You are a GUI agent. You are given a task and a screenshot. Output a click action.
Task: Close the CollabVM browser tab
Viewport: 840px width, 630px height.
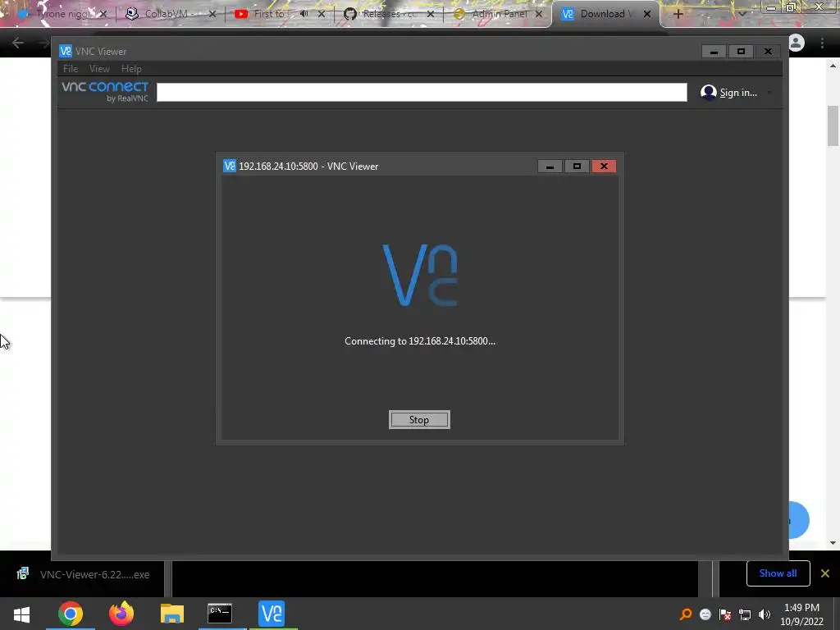212,14
